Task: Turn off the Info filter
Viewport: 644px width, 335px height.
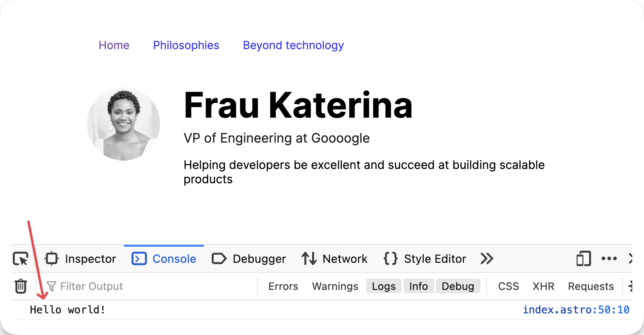Action: (418, 286)
